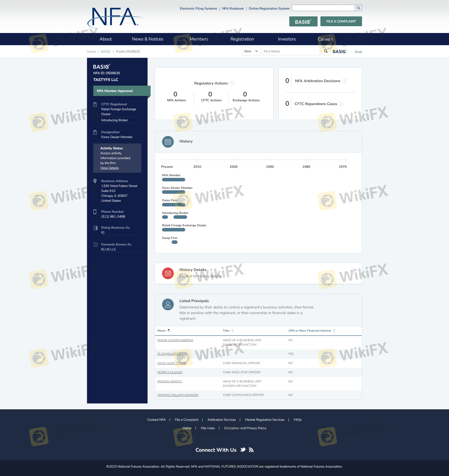449x476 pixels.
Task: Open the Firm search type dropdown
Action: tap(251, 51)
